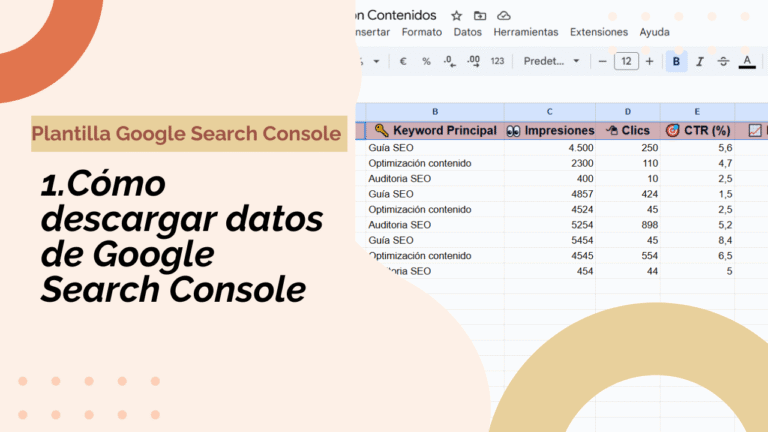The width and height of the screenshot is (768, 432).
Task: Click the font size field showing 12
Action: point(626,61)
